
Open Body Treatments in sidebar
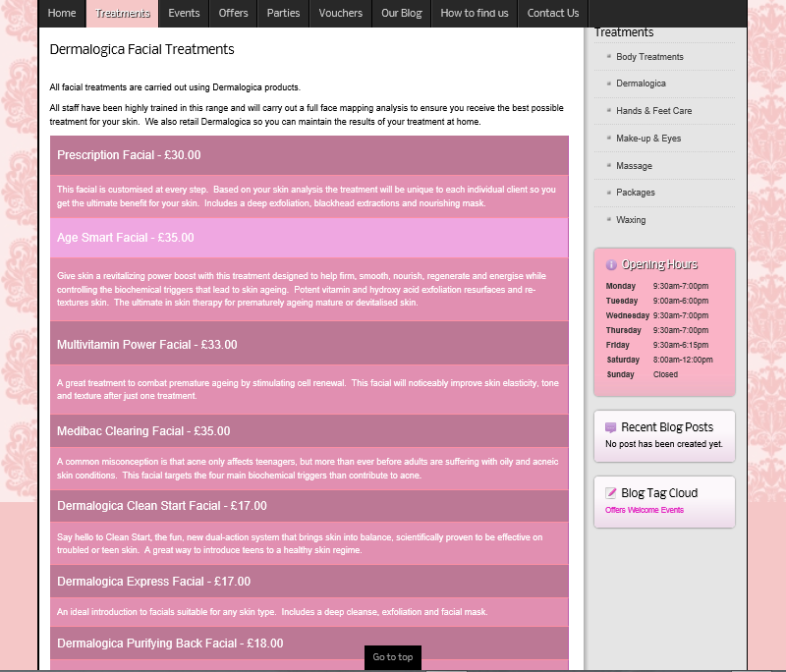tap(649, 57)
